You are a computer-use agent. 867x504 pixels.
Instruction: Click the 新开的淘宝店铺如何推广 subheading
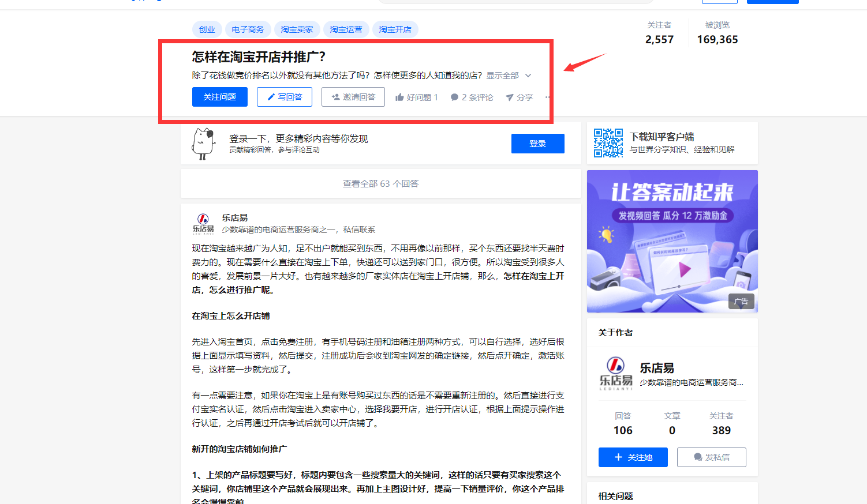click(240, 449)
